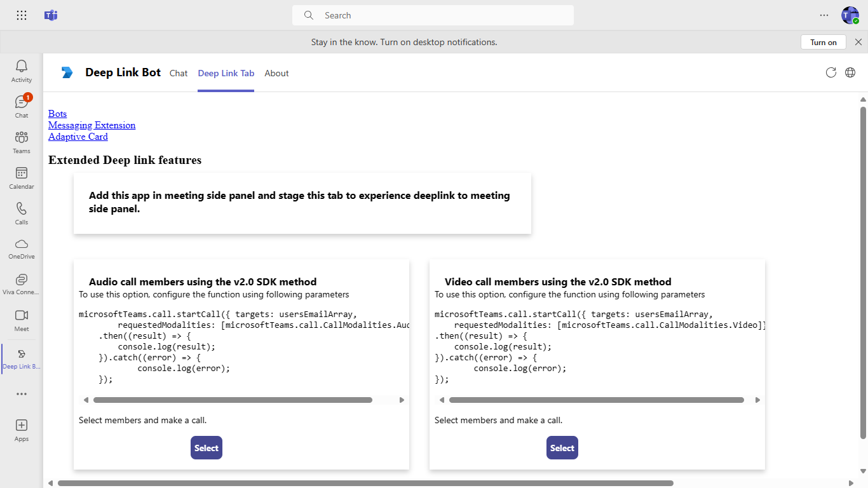Select Deep Link Bot sidebar app
Viewport: 868px width, 488px height.
[22, 359]
